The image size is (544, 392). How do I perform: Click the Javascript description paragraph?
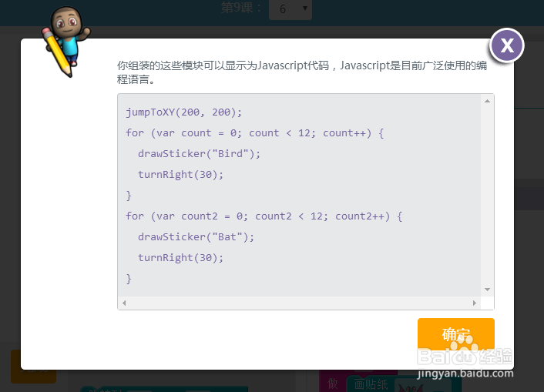coord(302,72)
